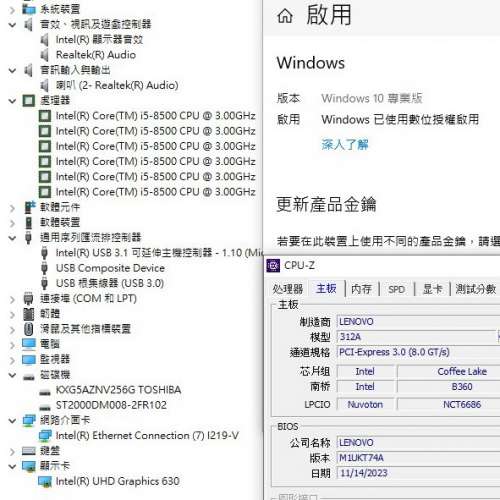Click the M1UKT74A BIOS 版本 field

click(418, 458)
